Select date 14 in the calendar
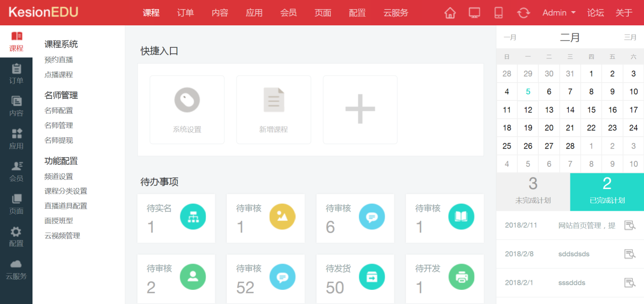This screenshot has height=304, width=644. pos(570,110)
